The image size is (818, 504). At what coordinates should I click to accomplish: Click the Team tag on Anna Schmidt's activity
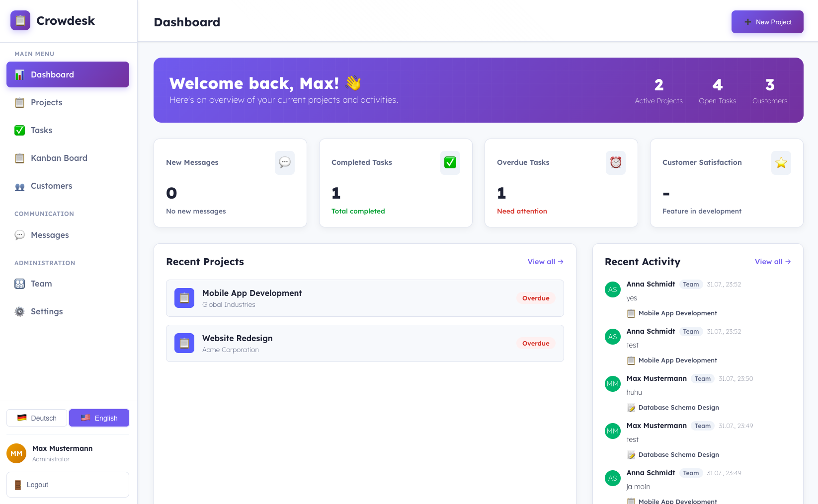(x=691, y=284)
